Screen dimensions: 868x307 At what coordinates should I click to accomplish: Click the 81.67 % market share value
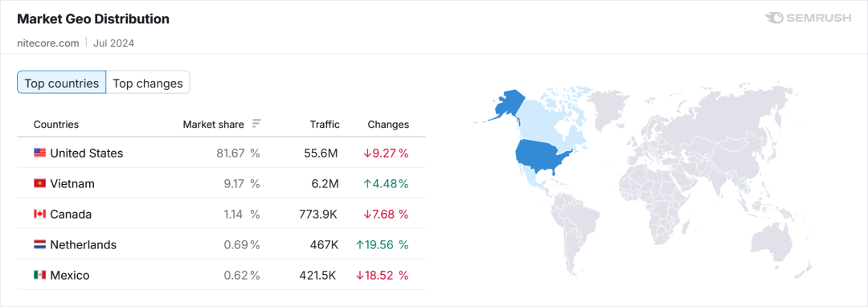238,153
